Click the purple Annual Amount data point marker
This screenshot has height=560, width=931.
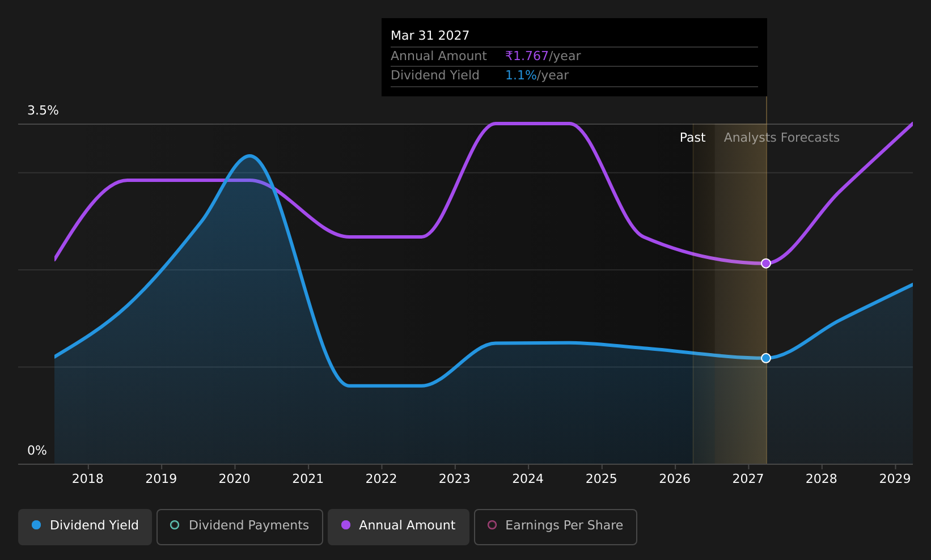pyautogui.click(x=766, y=263)
